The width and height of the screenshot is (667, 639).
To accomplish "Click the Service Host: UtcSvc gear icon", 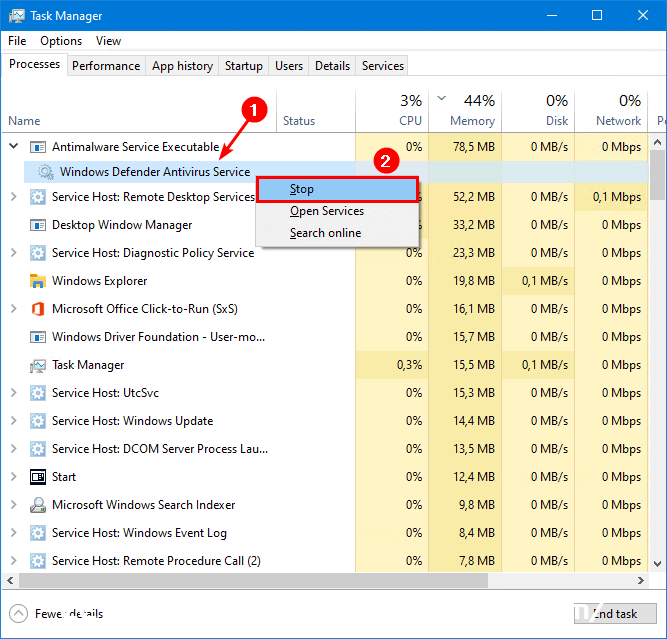I will point(38,393).
